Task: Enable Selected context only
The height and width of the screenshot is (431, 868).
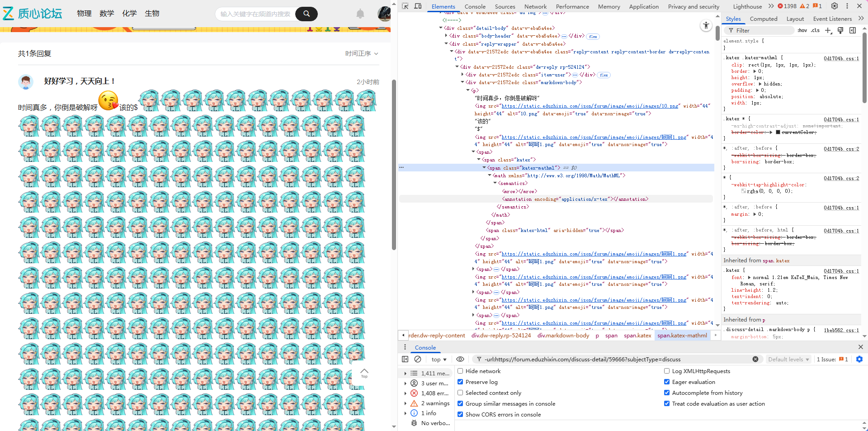Action: point(460,393)
